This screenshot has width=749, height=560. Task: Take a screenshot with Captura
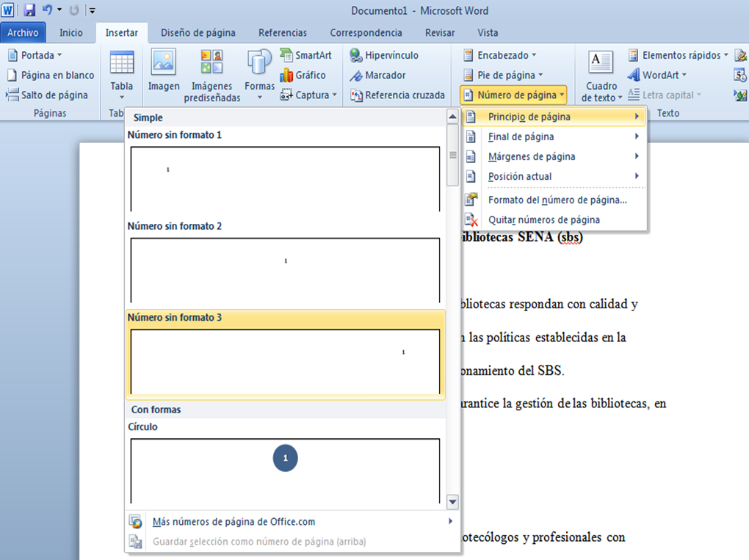tap(308, 95)
